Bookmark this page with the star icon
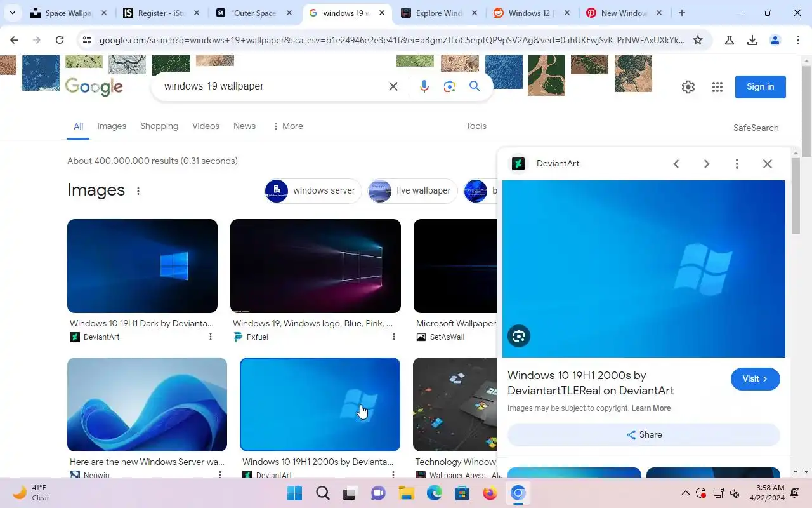This screenshot has width=812, height=508. [698, 40]
